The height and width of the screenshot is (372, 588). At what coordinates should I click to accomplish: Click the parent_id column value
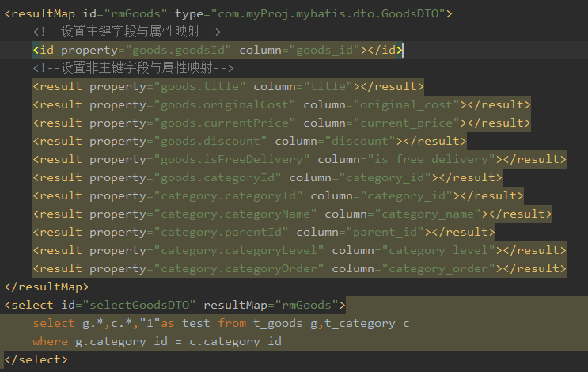(x=401, y=232)
